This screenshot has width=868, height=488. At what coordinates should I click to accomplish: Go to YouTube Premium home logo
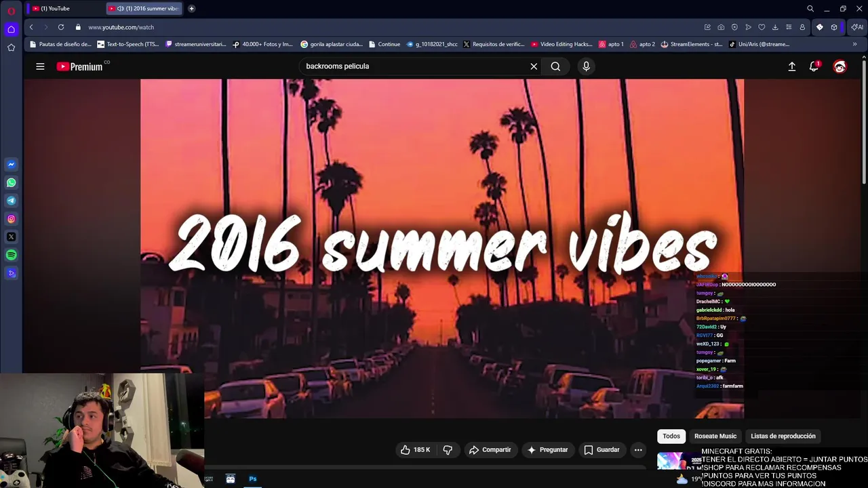pos(79,66)
